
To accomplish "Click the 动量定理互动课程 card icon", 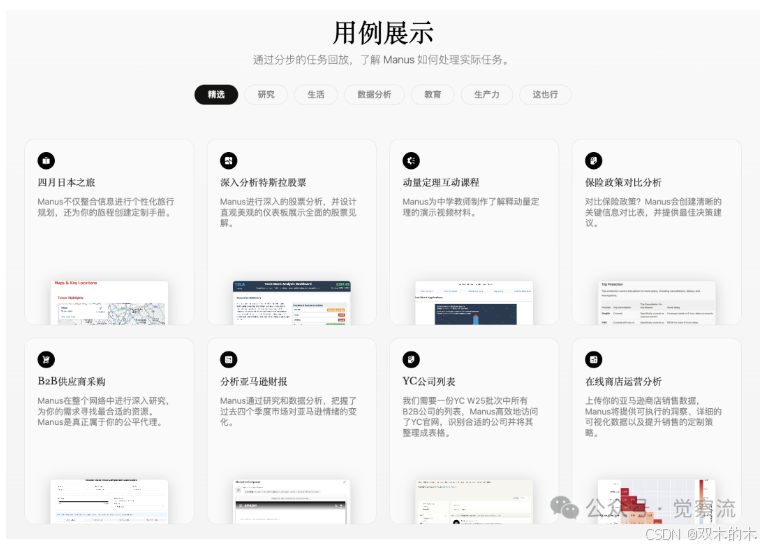I will pyautogui.click(x=411, y=160).
